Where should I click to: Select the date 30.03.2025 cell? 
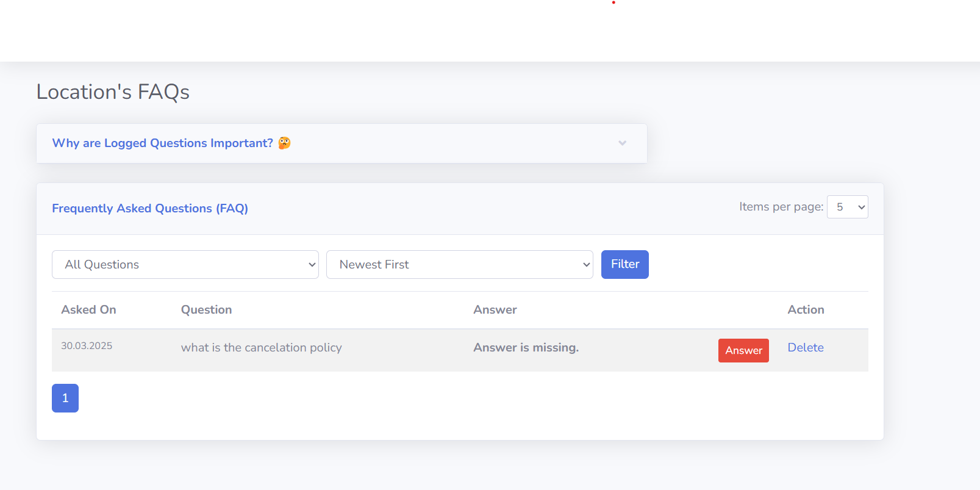click(87, 345)
